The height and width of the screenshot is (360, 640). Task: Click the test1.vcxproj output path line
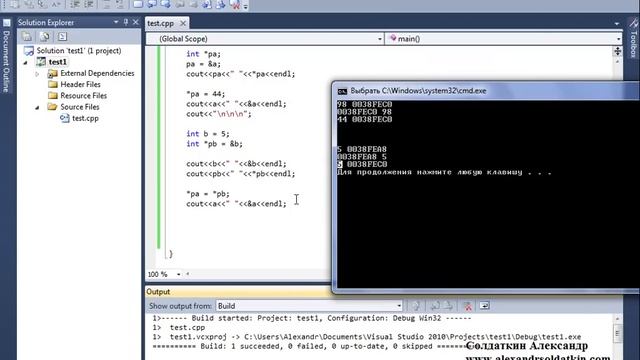pos(367,337)
